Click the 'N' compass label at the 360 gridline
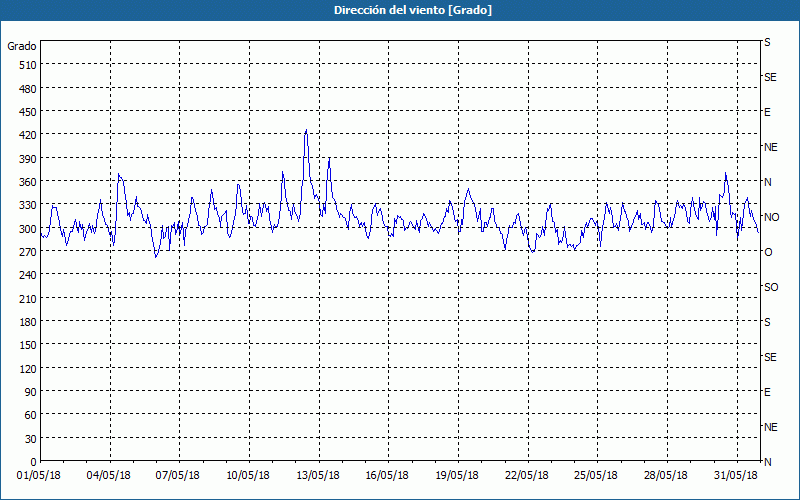 [768, 182]
